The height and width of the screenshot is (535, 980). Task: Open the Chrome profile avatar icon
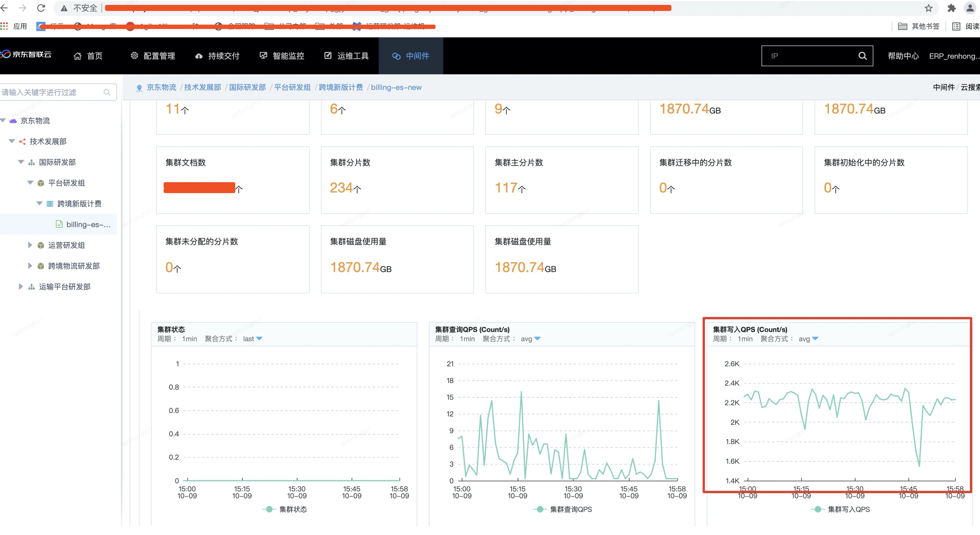970,8
